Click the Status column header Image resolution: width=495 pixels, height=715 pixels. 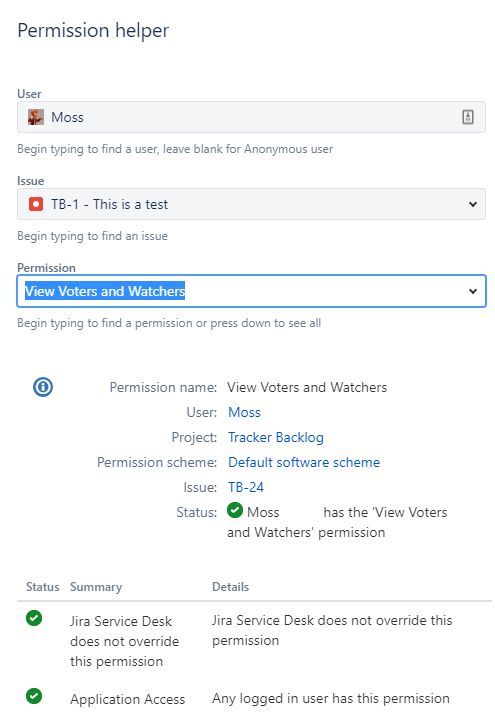42,587
